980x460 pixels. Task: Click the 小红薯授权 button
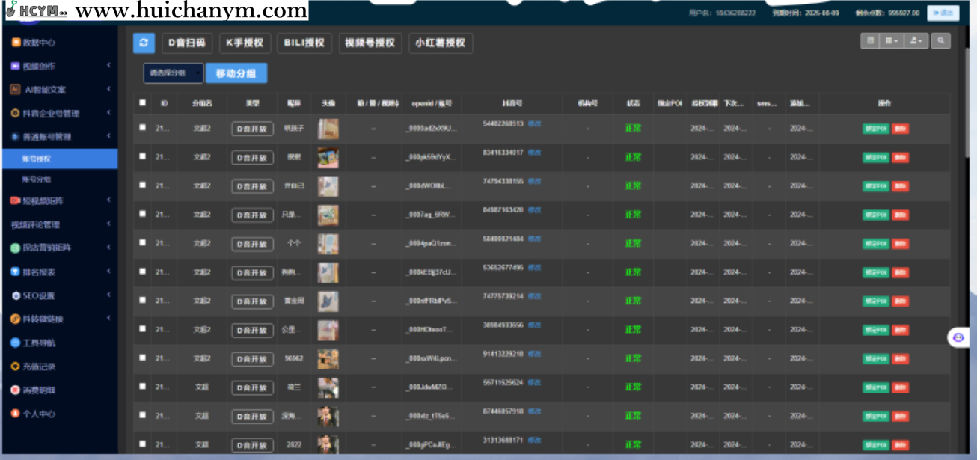[441, 43]
